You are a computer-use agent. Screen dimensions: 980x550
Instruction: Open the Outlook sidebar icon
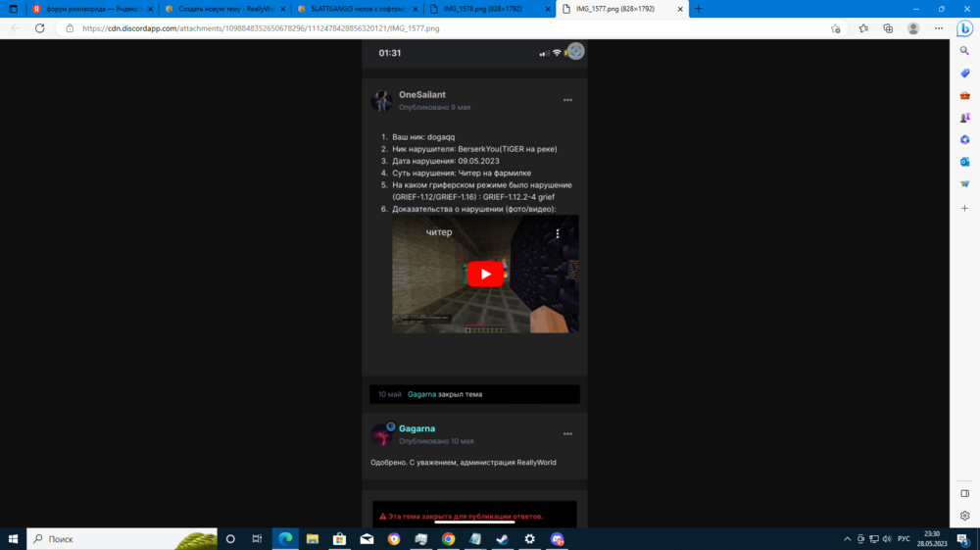coord(964,162)
